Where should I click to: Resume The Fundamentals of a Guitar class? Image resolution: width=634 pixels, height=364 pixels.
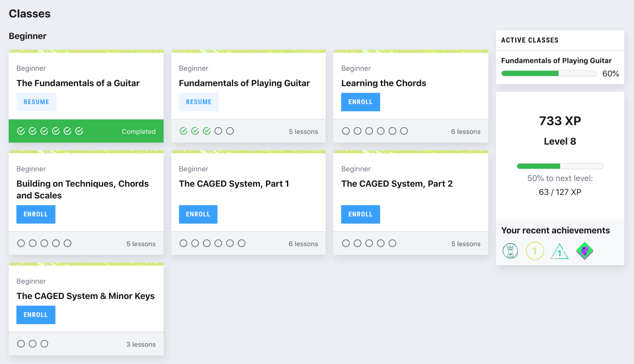(x=36, y=102)
